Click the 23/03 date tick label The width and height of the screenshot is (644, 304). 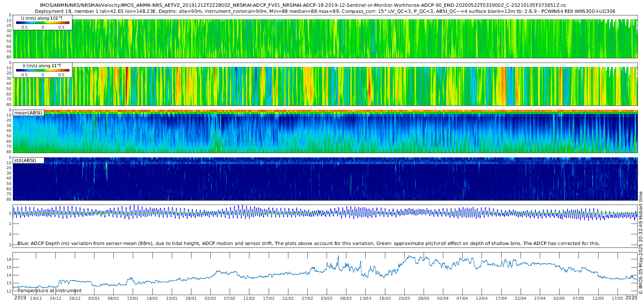coord(404,298)
